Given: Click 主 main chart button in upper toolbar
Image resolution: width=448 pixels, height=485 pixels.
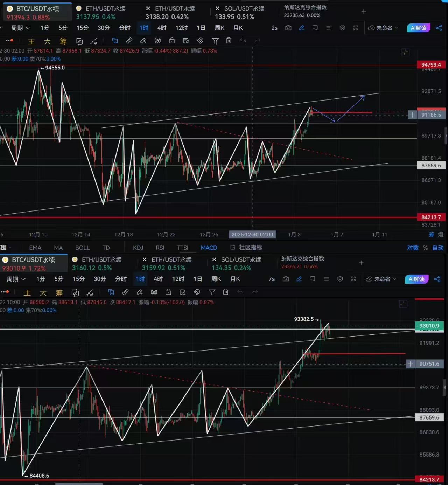Looking at the screenshot, I should [x=31, y=41].
